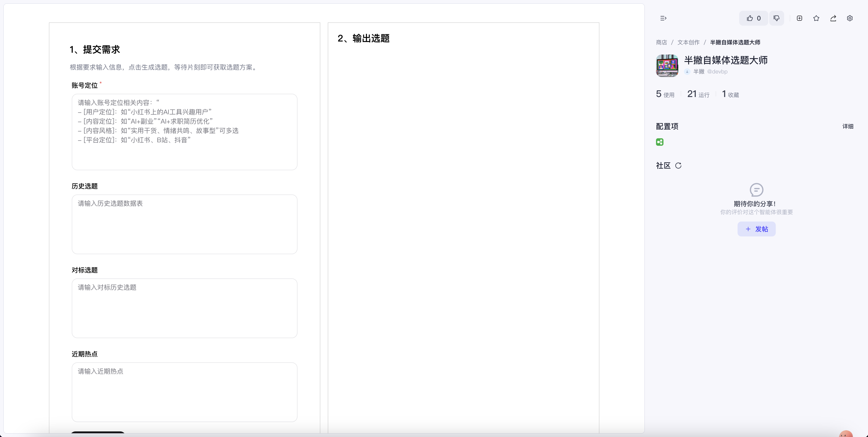Click the 账号定位 text area
Screen dimensions: 868x437
tap(184, 132)
